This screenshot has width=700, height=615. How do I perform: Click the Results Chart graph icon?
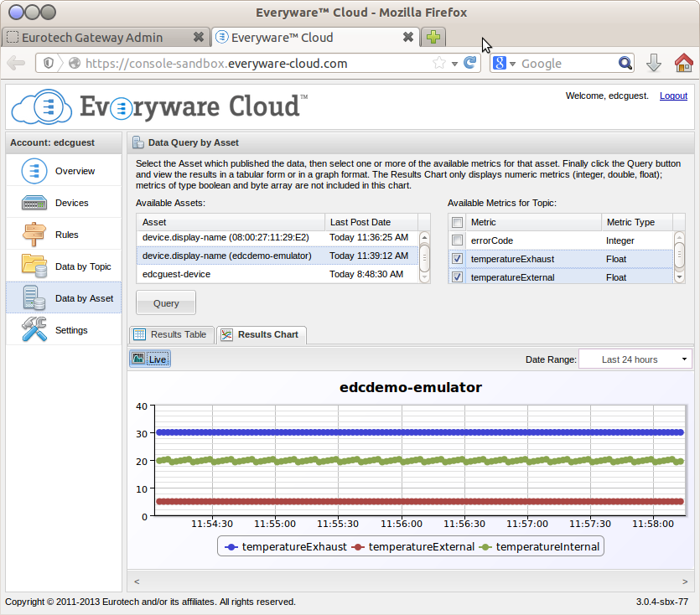click(x=227, y=334)
